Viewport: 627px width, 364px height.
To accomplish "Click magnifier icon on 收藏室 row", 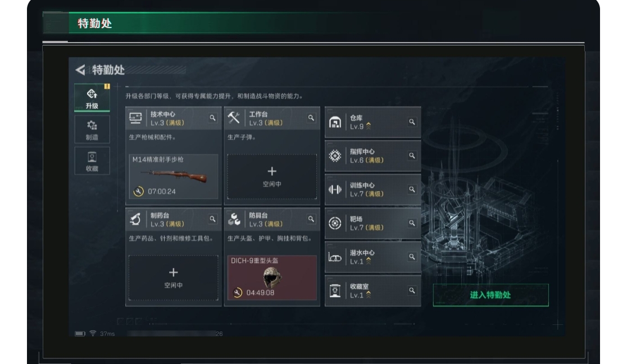I will [412, 290].
